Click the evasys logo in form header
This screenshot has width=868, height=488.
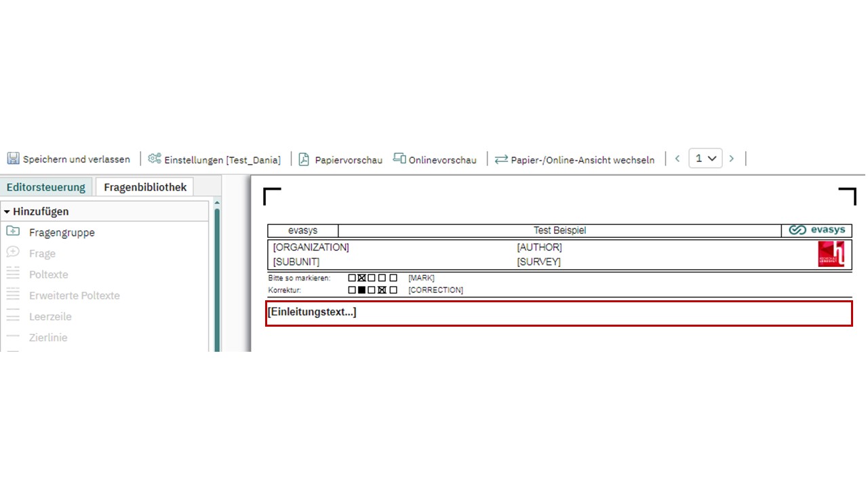tap(817, 230)
